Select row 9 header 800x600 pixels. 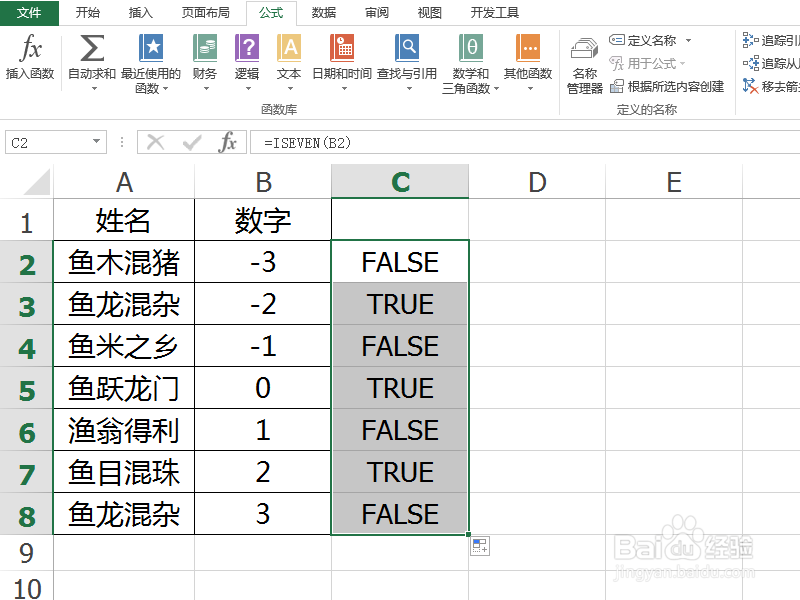pyautogui.click(x=26, y=553)
